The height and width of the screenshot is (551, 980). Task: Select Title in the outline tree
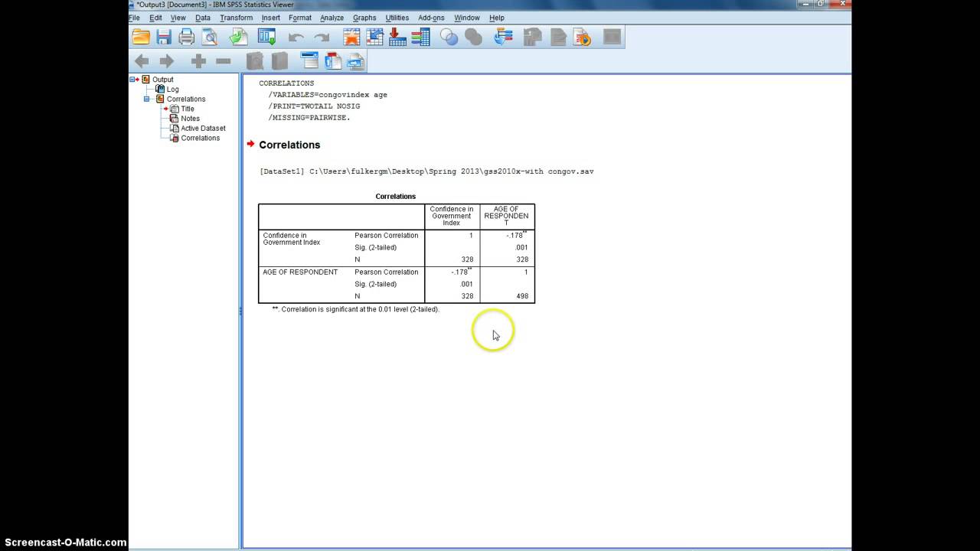coord(188,109)
